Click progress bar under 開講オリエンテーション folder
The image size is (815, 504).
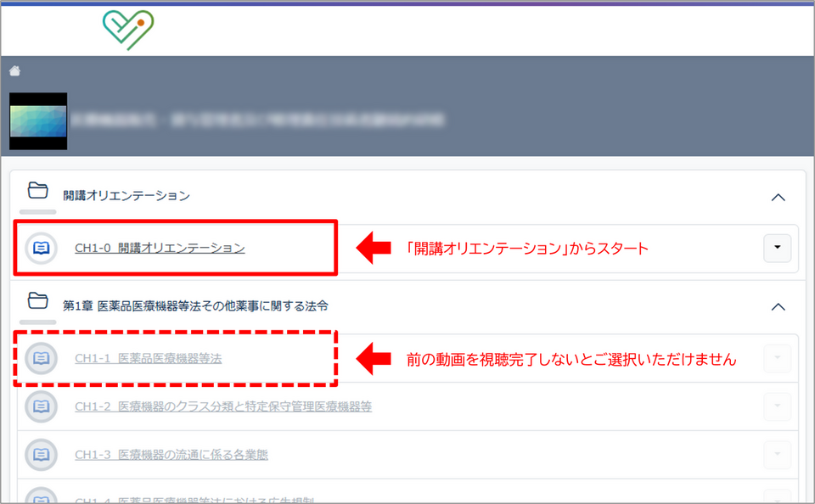tap(37, 211)
